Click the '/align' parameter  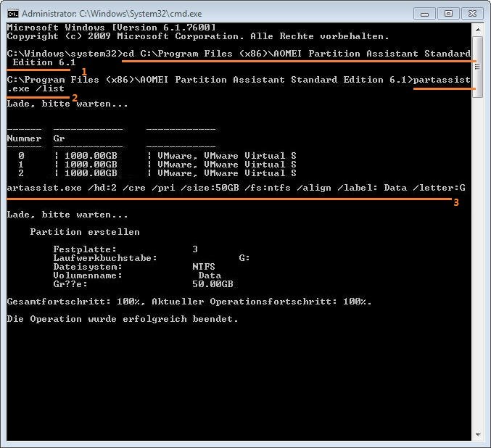pos(314,188)
